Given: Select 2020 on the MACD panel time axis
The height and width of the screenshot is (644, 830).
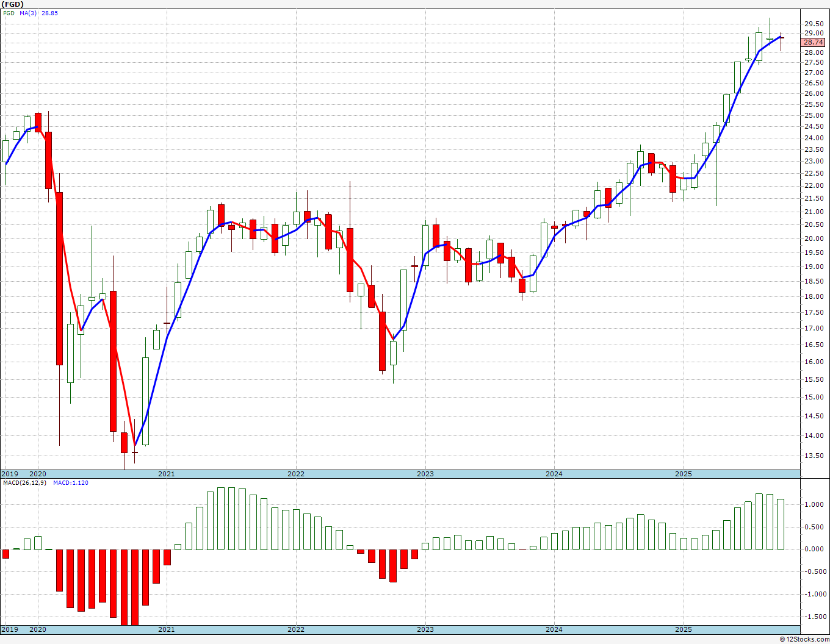Looking at the screenshot, I should (x=38, y=629).
